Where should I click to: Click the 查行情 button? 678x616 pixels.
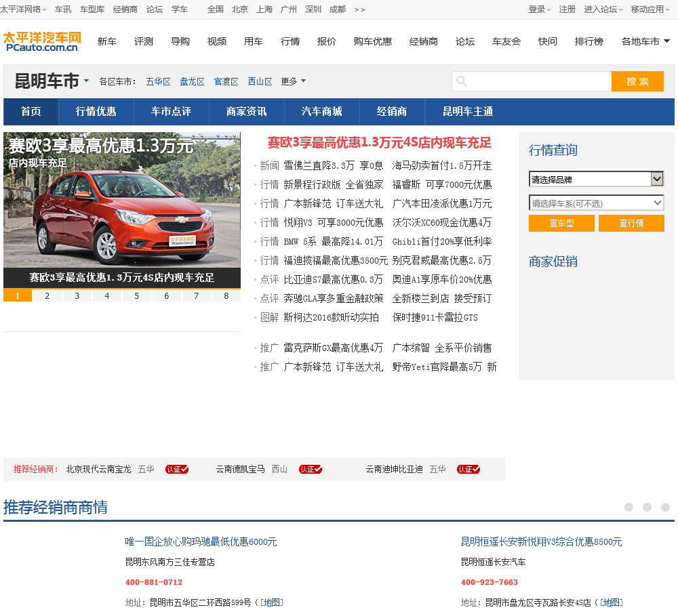pos(631,224)
